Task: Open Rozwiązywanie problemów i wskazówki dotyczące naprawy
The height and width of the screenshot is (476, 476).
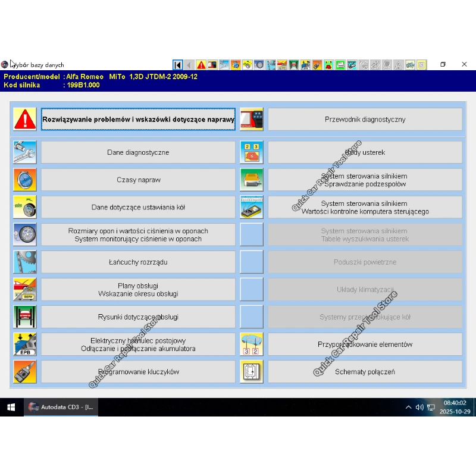Action: tap(138, 120)
